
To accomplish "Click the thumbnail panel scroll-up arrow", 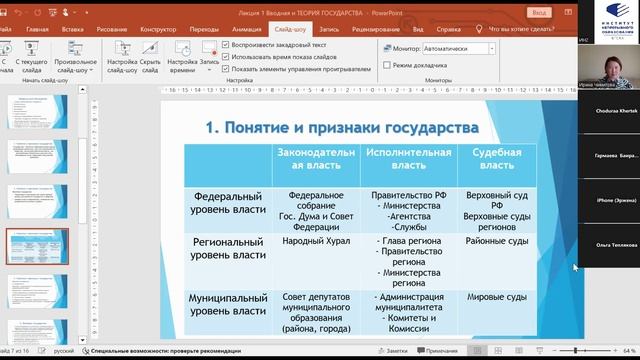I will coord(82,89).
